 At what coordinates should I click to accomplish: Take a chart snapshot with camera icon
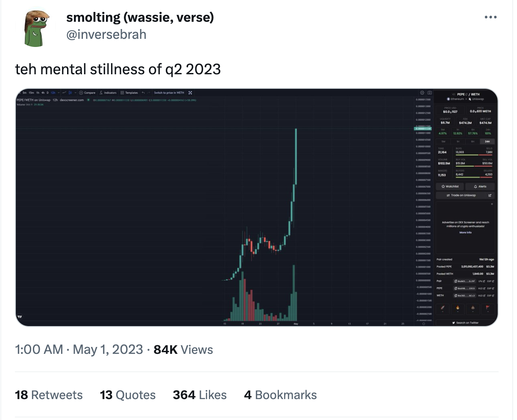(429, 93)
